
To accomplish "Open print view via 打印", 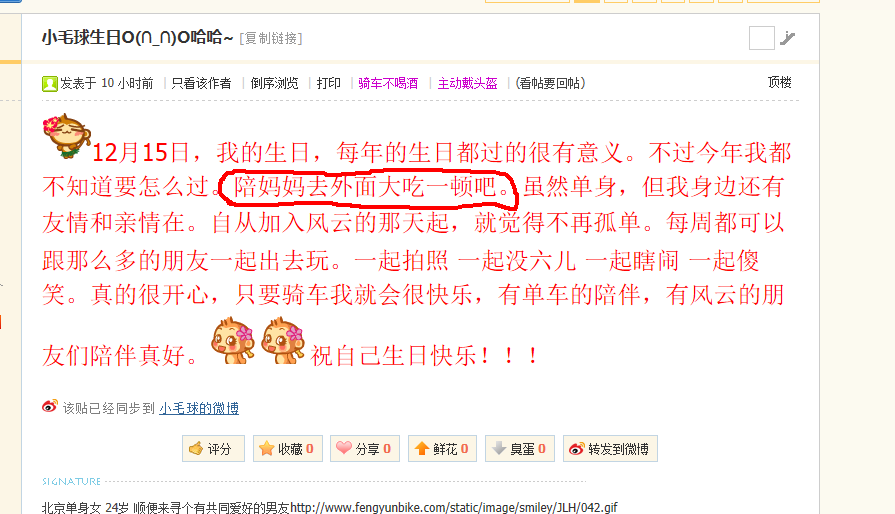I will point(329,83).
